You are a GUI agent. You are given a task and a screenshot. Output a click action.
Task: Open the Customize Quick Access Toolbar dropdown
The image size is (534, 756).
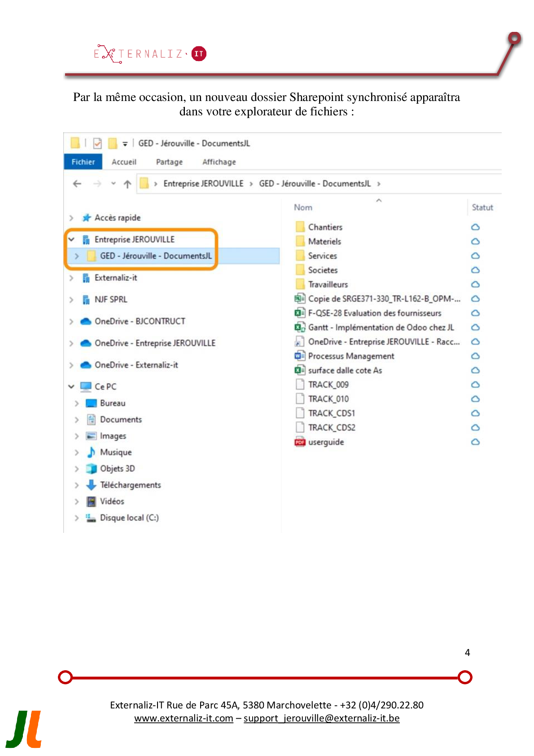[x=125, y=144]
